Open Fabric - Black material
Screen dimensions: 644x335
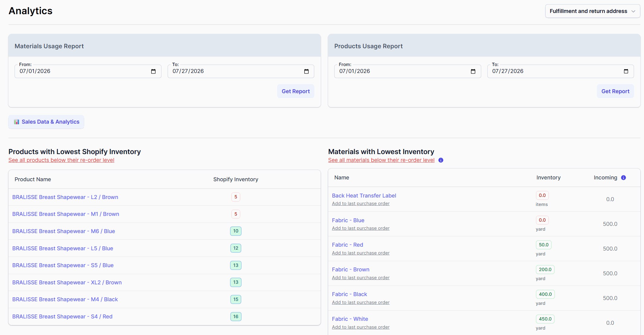tap(349, 294)
